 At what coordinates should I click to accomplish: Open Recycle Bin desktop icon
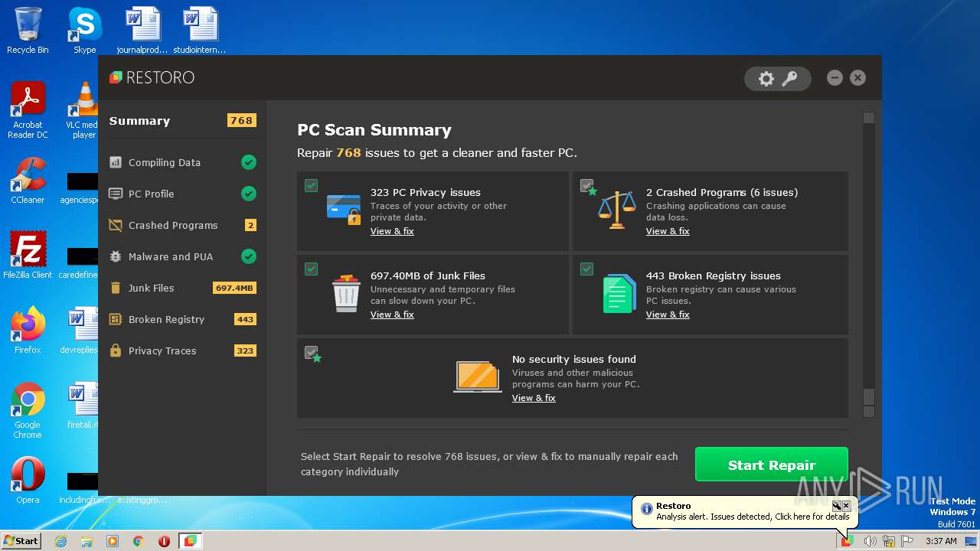pyautogui.click(x=28, y=31)
